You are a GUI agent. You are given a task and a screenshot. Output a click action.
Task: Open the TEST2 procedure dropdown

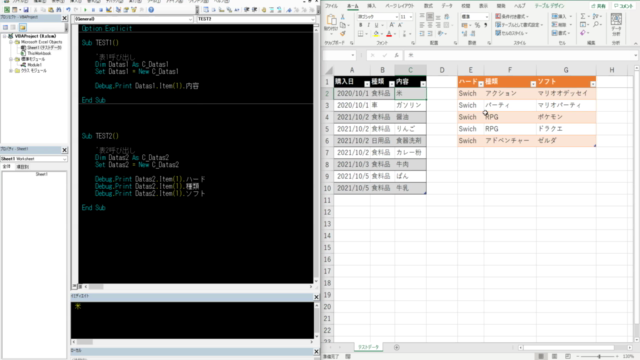click(312, 19)
